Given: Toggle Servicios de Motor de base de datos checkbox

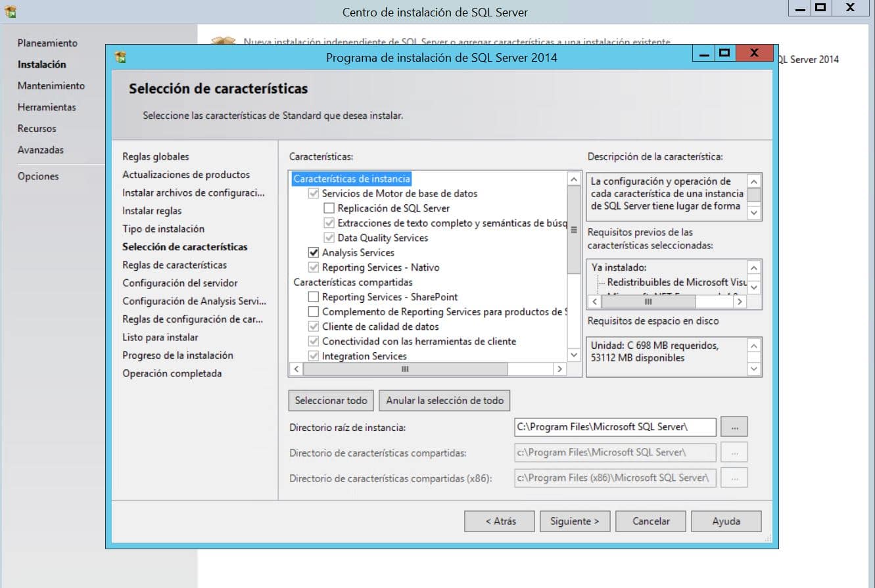Looking at the screenshot, I should tap(314, 194).
